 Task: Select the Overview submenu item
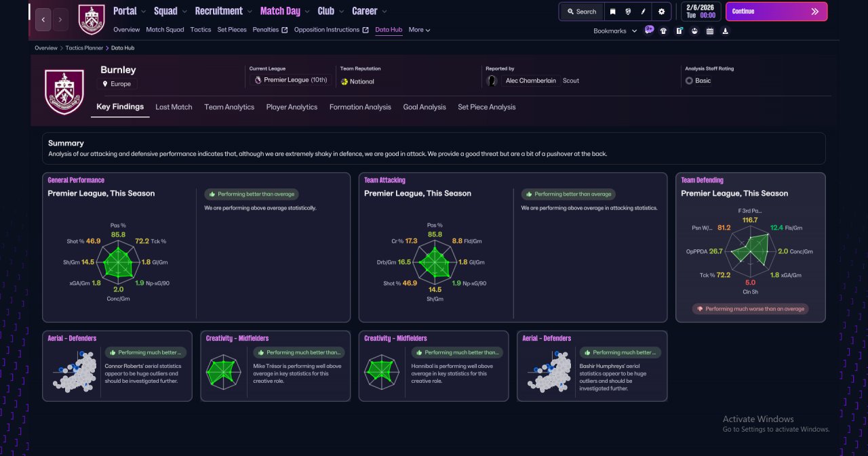(x=126, y=30)
